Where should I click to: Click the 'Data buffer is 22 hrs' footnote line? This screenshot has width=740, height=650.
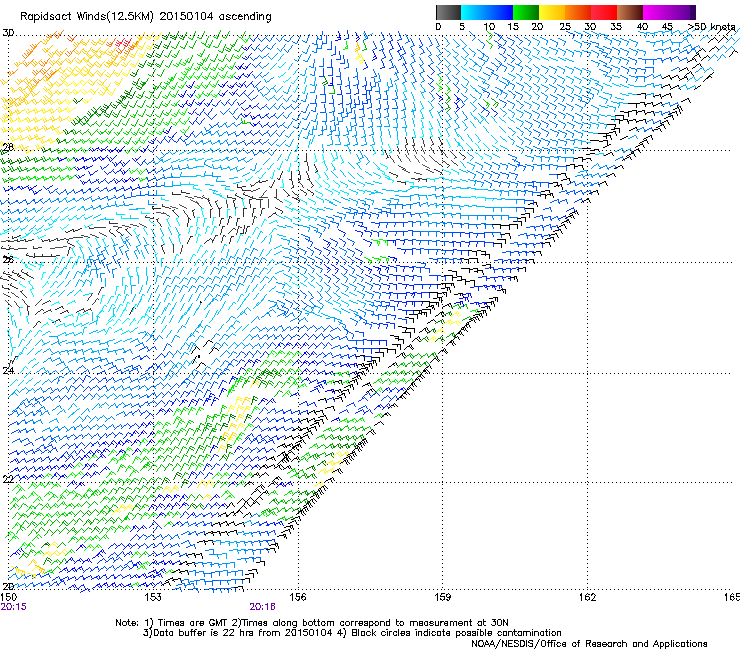coord(352,633)
